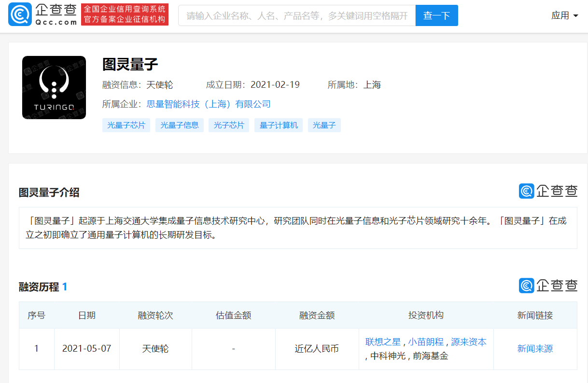The height and width of the screenshot is (383, 588).
Task: Open the 源来资本 investor link
Action: (469, 342)
